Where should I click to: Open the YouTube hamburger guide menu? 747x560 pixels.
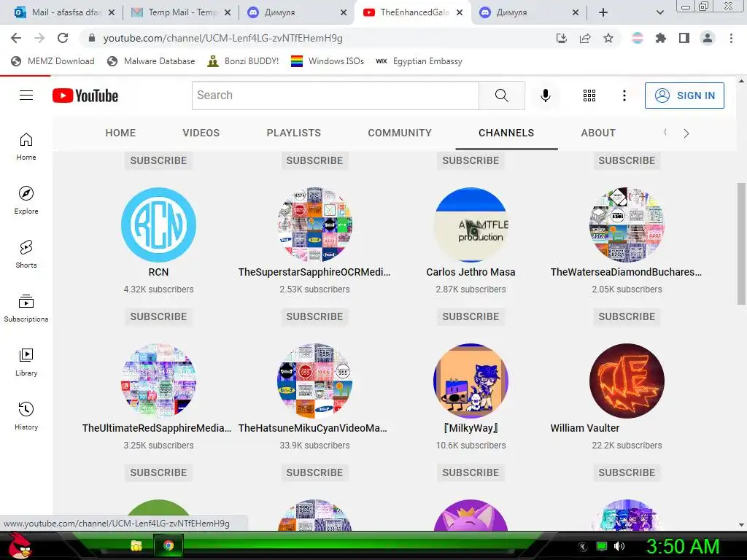tap(26, 96)
